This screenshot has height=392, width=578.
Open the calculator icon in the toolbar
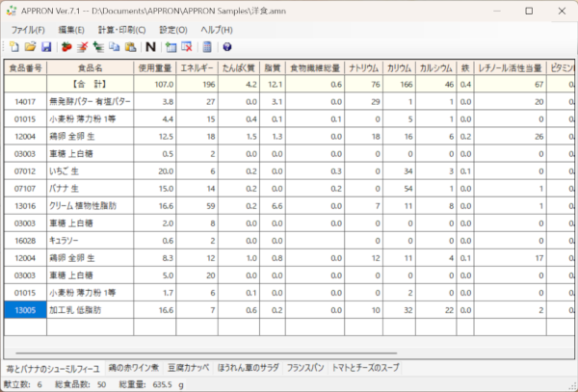pos(206,46)
